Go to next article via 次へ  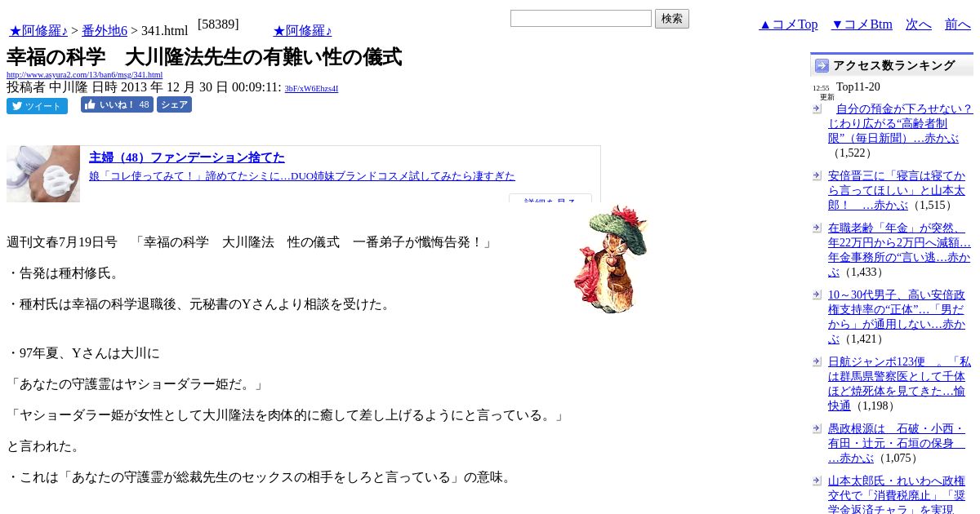pyautogui.click(x=919, y=24)
